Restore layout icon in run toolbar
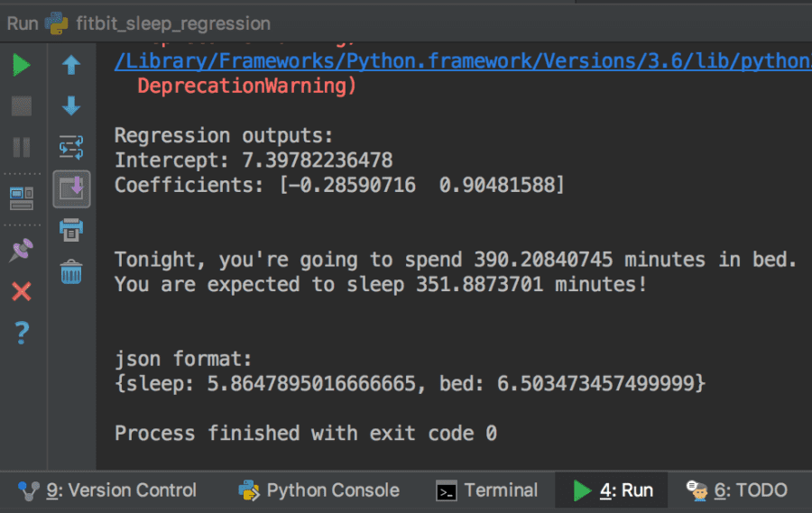Screen dimensions: 812x513 (x=22, y=198)
